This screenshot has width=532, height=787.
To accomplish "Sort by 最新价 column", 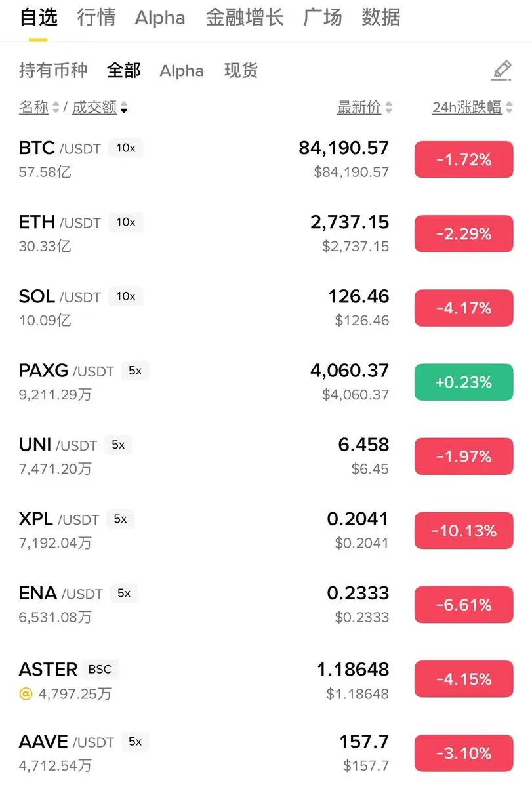I will (364, 108).
